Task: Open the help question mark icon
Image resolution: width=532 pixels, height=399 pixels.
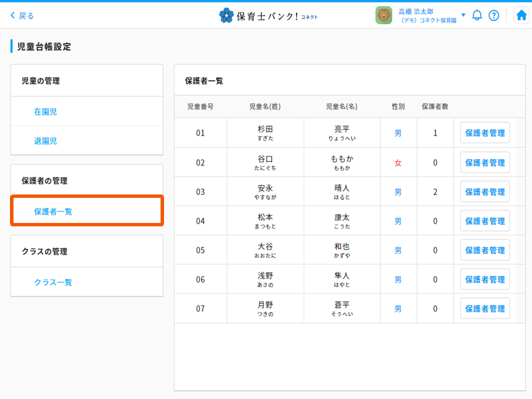Action: click(x=494, y=15)
